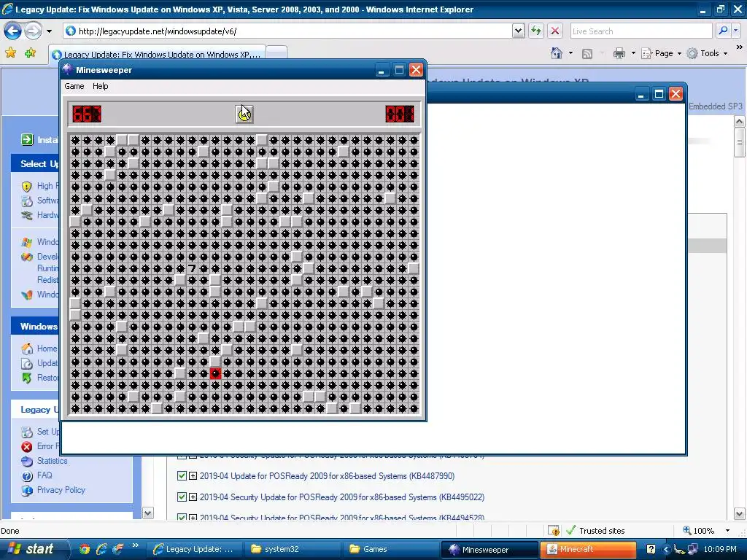Click the Internet Explorer Forward button

(x=33, y=31)
